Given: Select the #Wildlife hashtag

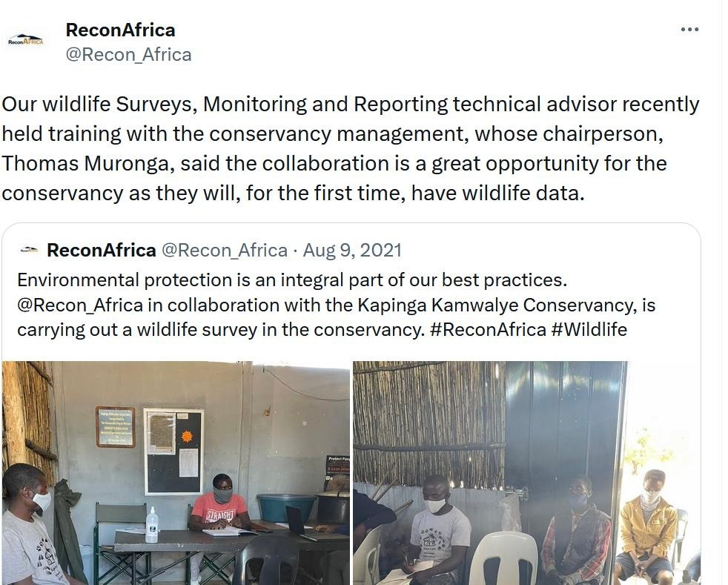Looking at the screenshot, I should (x=589, y=329).
